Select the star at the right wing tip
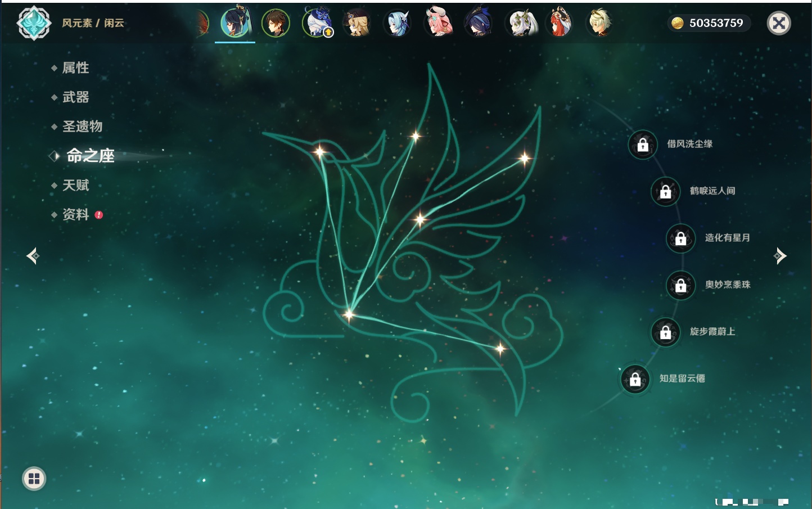The width and height of the screenshot is (812, 509). click(x=525, y=158)
